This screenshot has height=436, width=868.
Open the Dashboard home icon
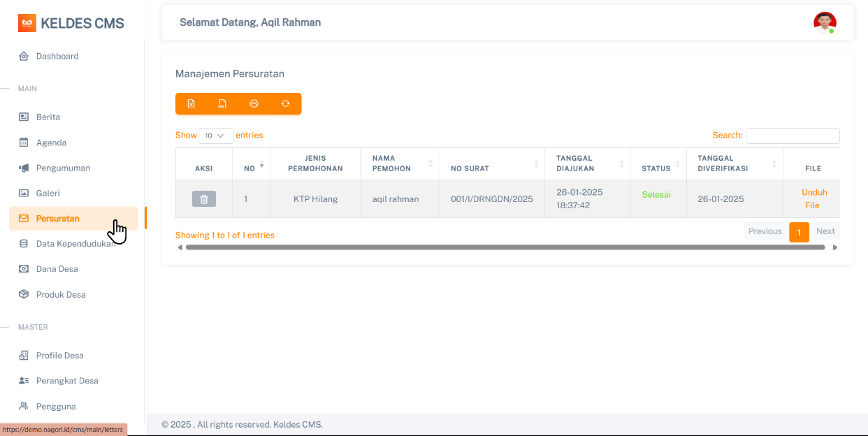click(24, 56)
